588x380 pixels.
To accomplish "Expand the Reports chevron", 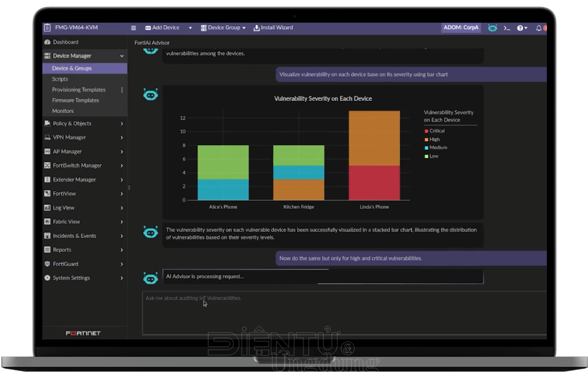I will [122, 250].
